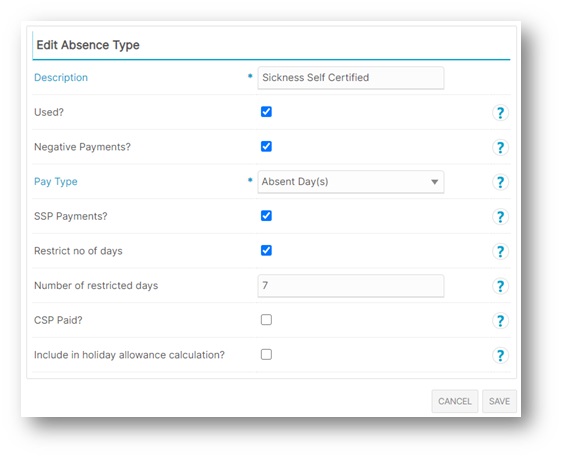Open help for Number of restricted days
Image resolution: width=563 pixels, height=459 pixels.
point(500,286)
